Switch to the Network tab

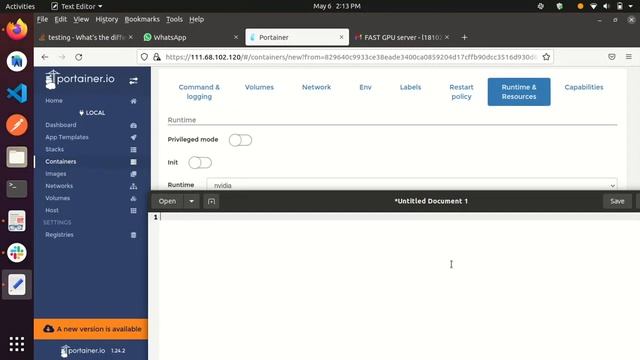click(316, 87)
